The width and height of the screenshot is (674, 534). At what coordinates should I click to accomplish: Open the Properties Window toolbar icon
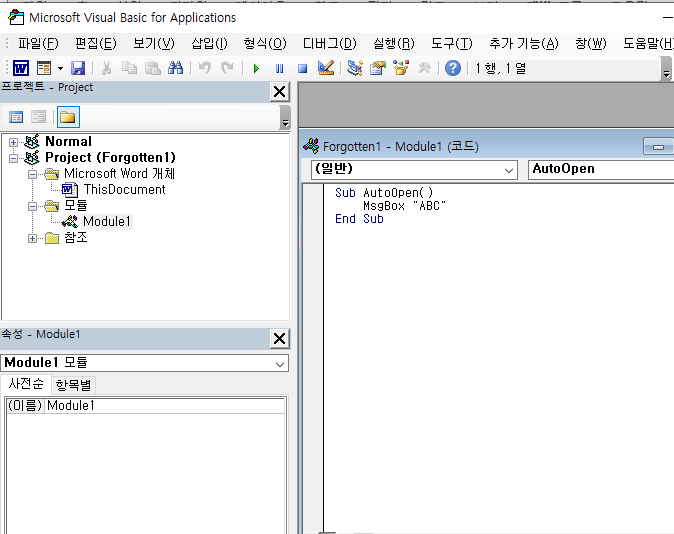click(378, 68)
